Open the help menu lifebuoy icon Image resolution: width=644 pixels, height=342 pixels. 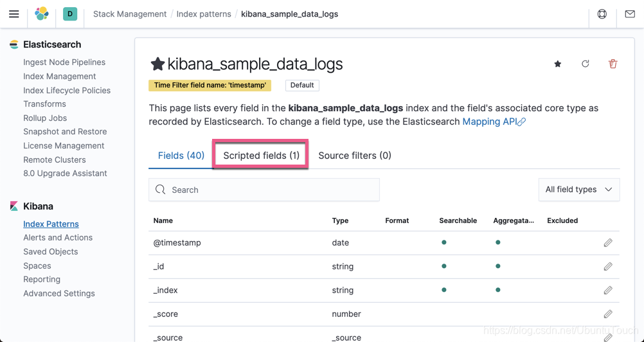tap(602, 14)
